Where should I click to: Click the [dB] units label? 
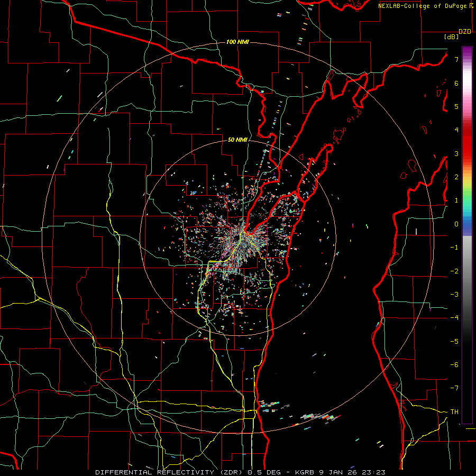point(452,36)
